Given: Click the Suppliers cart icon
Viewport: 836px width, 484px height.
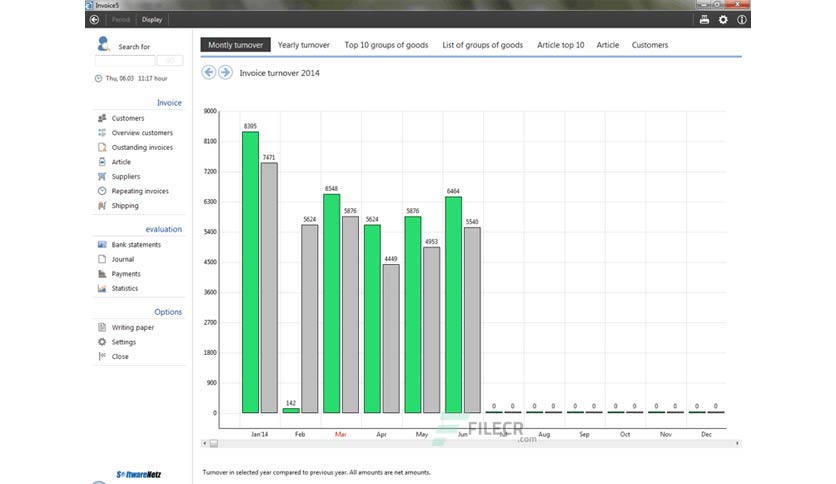Looking at the screenshot, I should pos(102,176).
